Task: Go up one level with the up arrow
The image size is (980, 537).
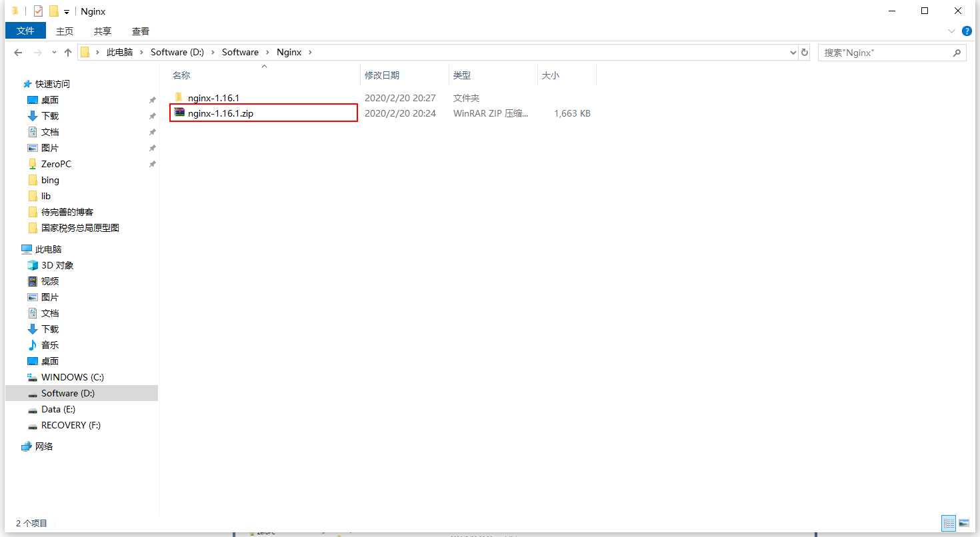Action: (x=67, y=52)
